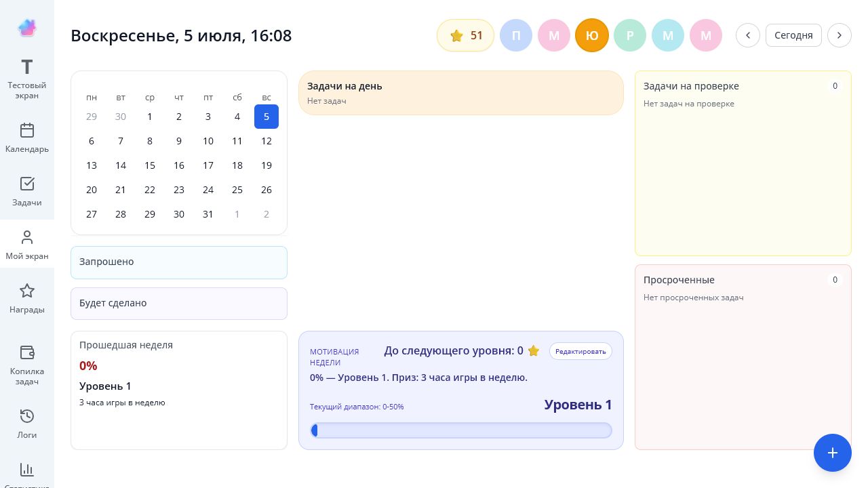Click the weekly level progress bar
Image resolution: width=868 pixels, height=488 pixels.
(x=461, y=430)
